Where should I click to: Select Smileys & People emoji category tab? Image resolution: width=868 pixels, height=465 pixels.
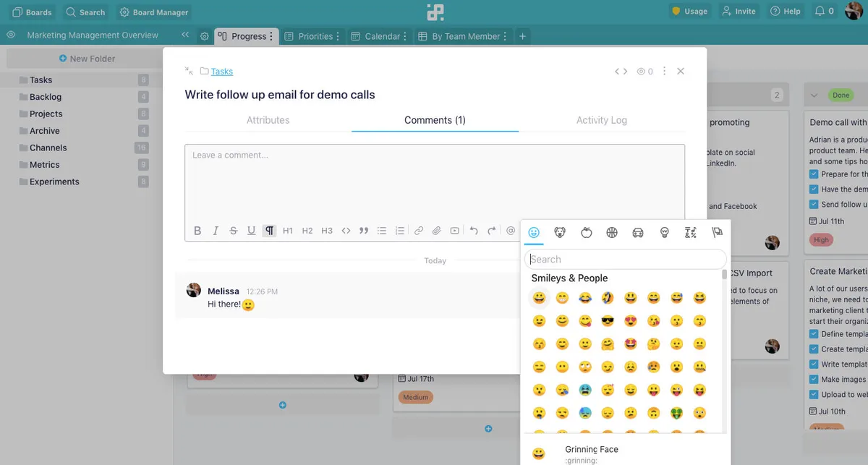[x=534, y=232]
